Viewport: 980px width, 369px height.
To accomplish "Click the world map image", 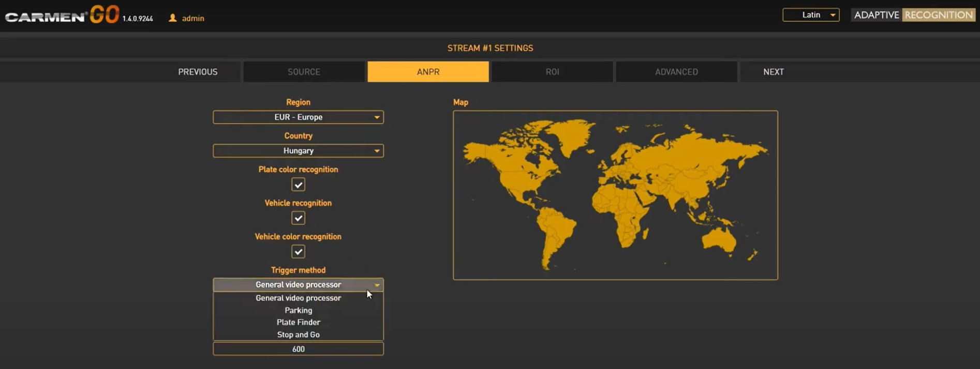I will pyautogui.click(x=615, y=195).
